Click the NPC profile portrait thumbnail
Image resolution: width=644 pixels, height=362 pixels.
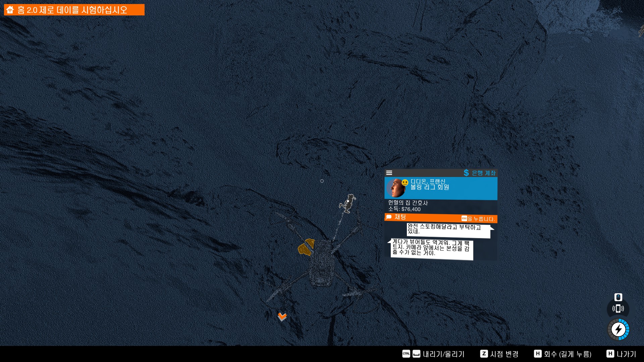tap(395, 188)
